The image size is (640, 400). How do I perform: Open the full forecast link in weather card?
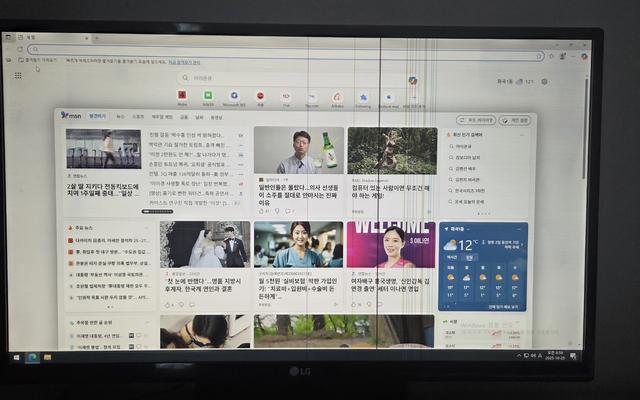pos(503,307)
